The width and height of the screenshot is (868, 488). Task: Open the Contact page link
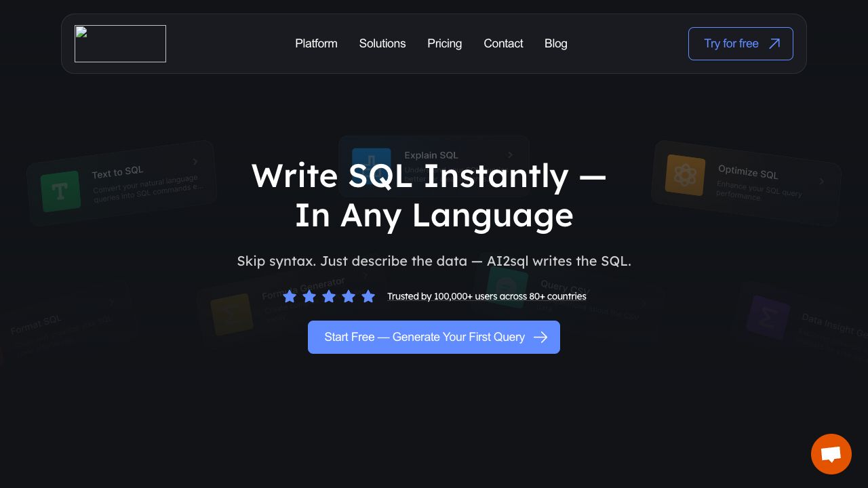(503, 43)
